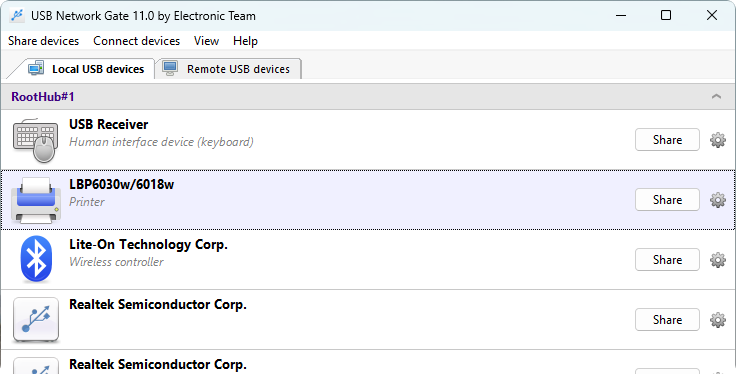Select the LBP6030w/6018w device name
736x374 pixels.
point(122,184)
